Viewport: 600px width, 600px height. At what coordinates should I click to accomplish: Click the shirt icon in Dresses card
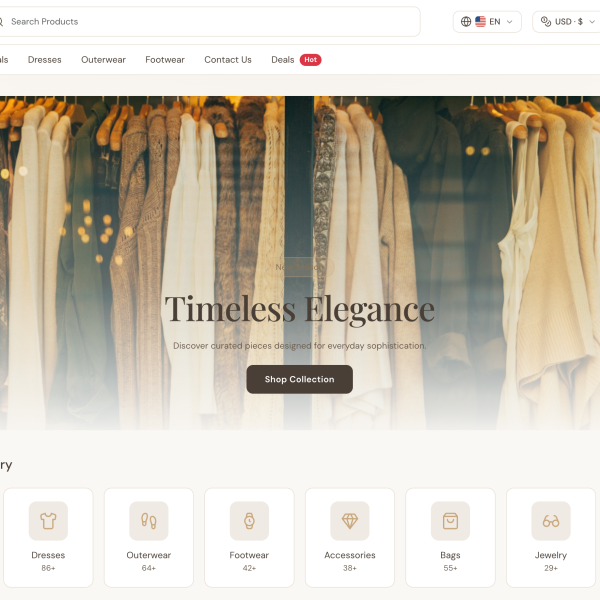[x=48, y=521]
